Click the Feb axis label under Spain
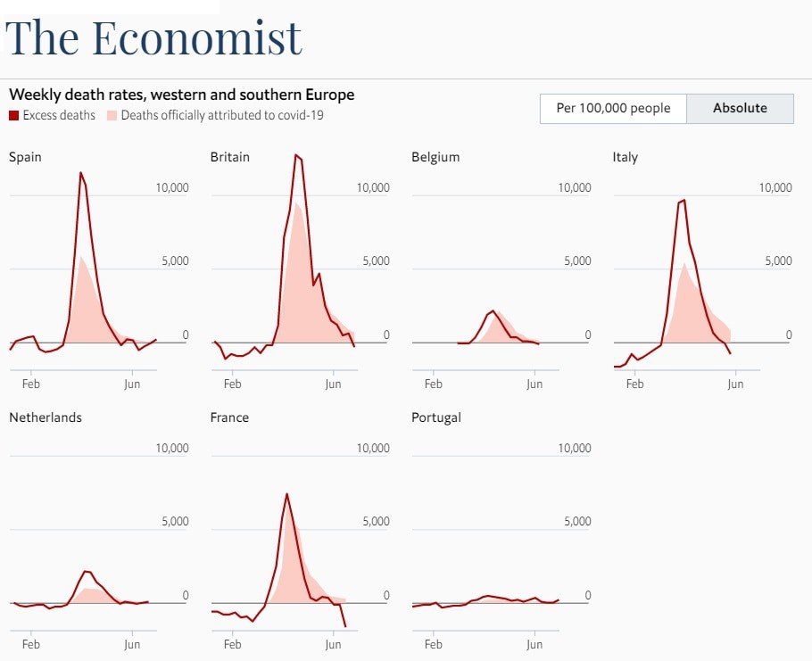The height and width of the screenshot is (661, 812). coord(31,384)
